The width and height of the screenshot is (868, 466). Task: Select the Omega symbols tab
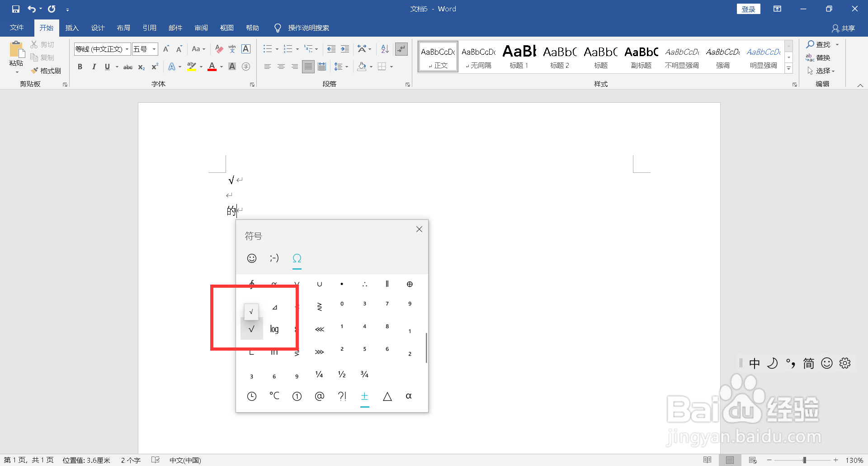tap(297, 258)
